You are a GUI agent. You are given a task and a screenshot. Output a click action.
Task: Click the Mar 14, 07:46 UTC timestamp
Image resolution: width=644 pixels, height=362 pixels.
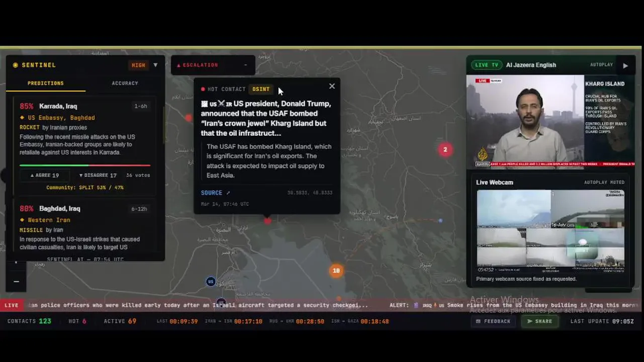(225, 204)
